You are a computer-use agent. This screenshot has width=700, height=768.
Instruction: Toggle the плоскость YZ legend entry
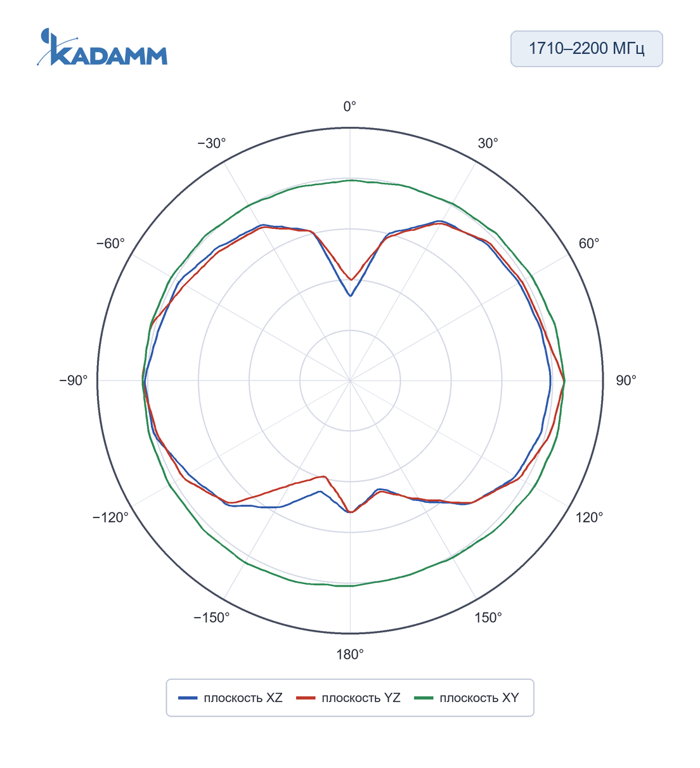[x=349, y=698]
